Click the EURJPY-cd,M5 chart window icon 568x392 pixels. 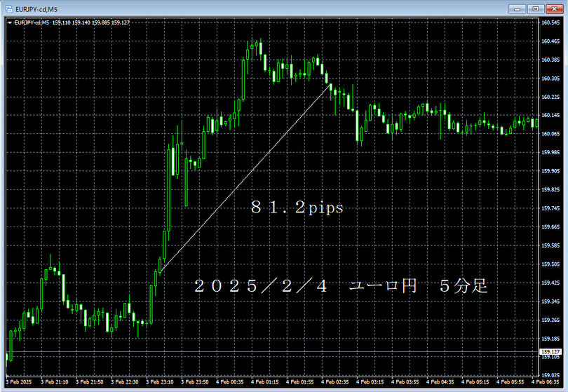pyautogui.click(x=8, y=9)
